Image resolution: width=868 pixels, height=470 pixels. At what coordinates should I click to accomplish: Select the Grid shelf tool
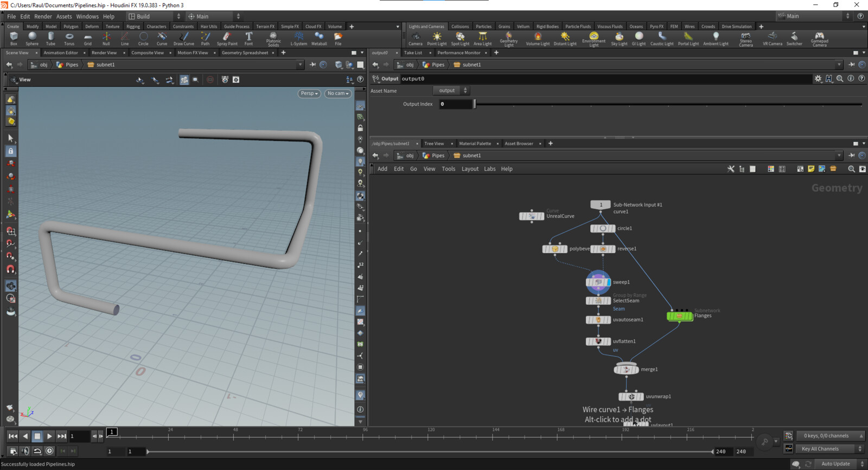pos(87,38)
